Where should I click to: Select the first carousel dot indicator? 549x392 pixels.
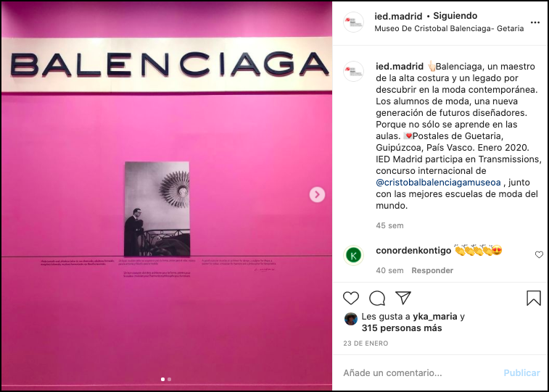pyautogui.click(x=162, y=379)
